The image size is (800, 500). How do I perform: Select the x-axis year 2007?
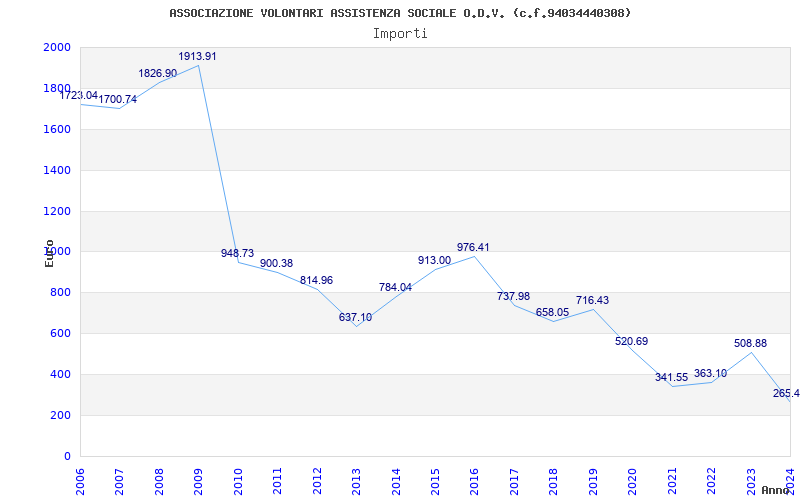(x=119, y=482)
